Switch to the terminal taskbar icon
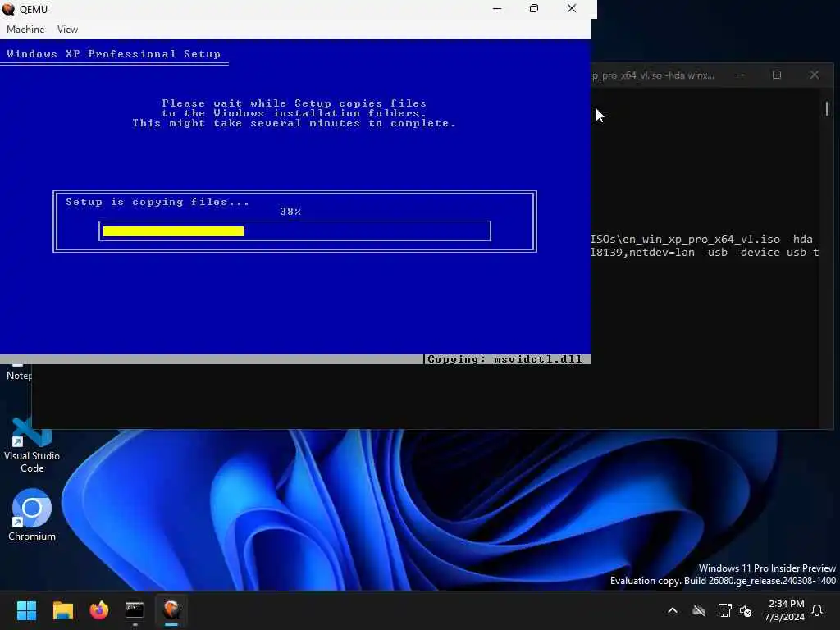 tap(135, 610)
